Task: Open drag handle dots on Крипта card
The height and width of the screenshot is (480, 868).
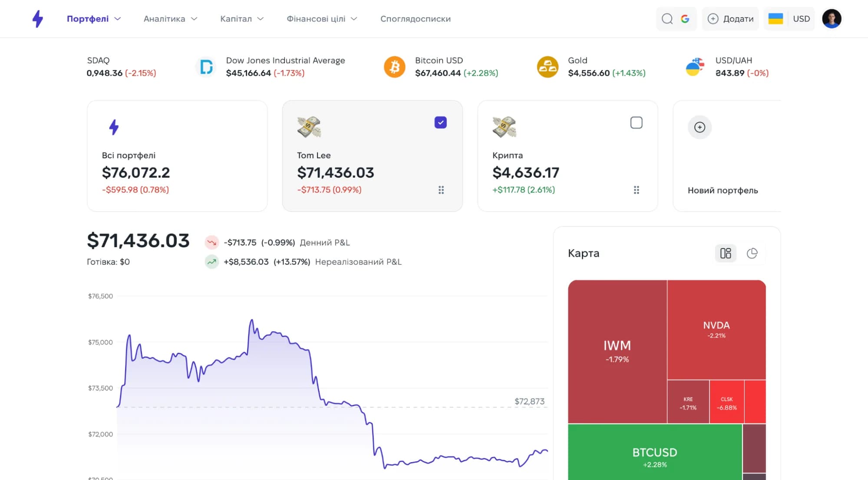Action: (637, 190)
